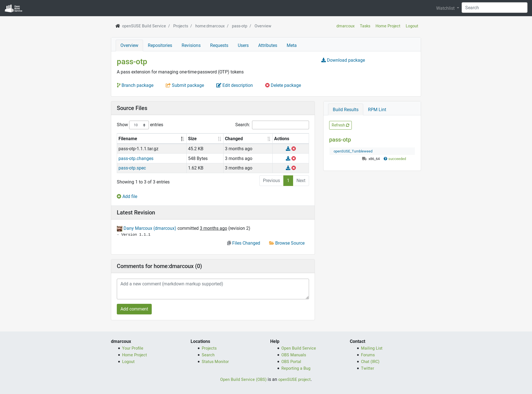Open the Tasks link

pyautogui.click(x=365, y=26)
